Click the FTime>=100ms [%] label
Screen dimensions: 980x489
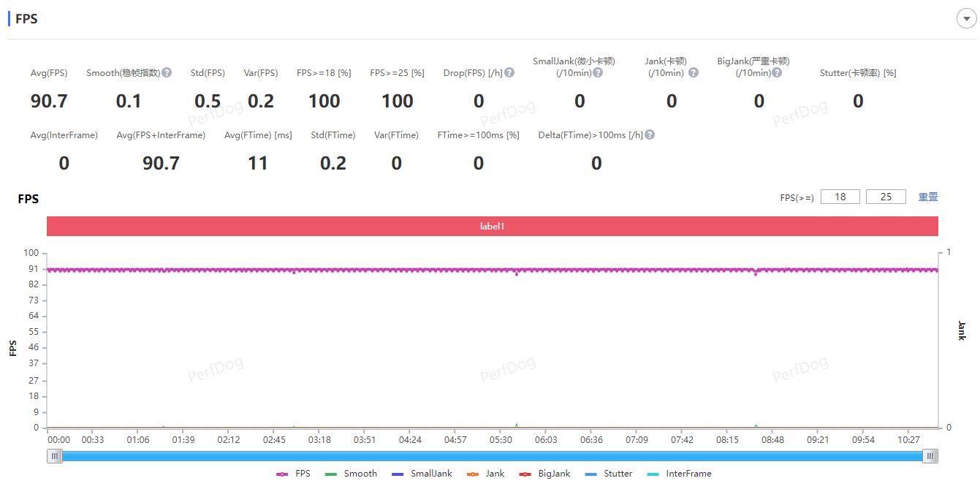click(478, 135)
